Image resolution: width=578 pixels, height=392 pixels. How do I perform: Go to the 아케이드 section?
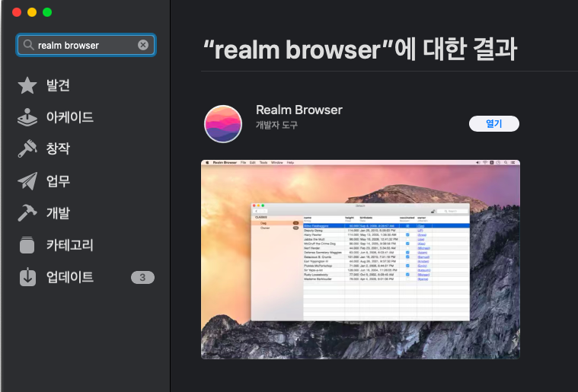[x=69, y=117]
